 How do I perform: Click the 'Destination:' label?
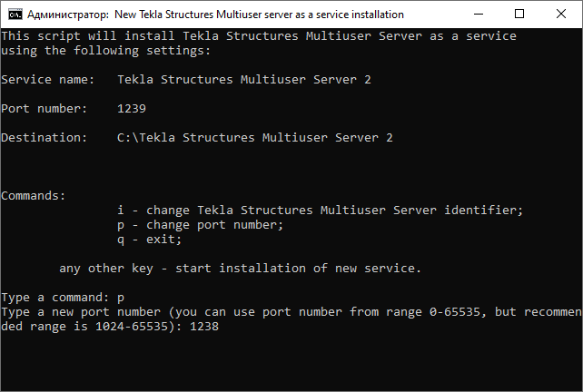[44, 138]
